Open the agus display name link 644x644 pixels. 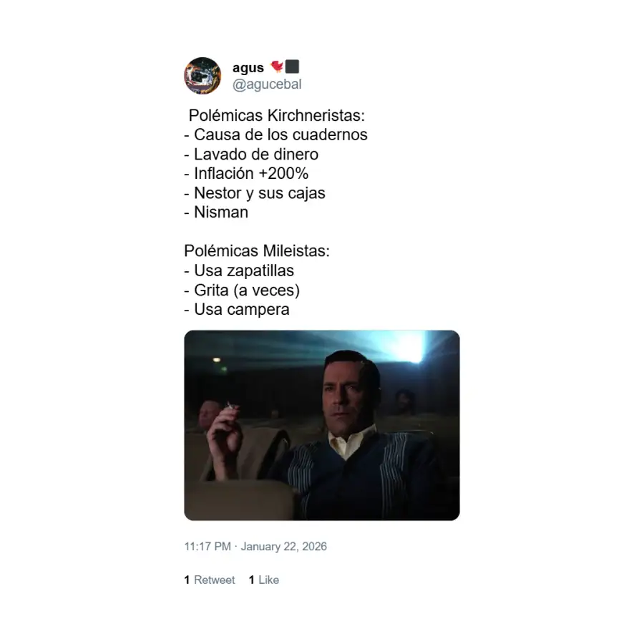(248, 68)
